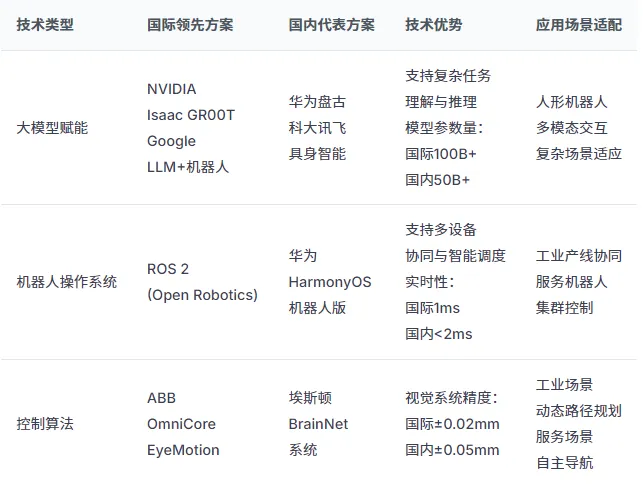Click the 国际领先方案 column header
Viewport: 643px width, 498px height.
[x=190, y=25]
